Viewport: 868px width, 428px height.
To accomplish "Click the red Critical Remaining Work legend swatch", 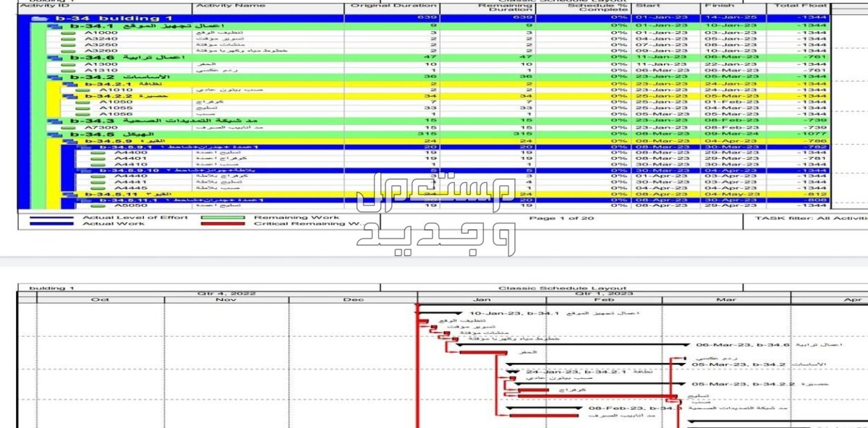I will pos(224,224).
